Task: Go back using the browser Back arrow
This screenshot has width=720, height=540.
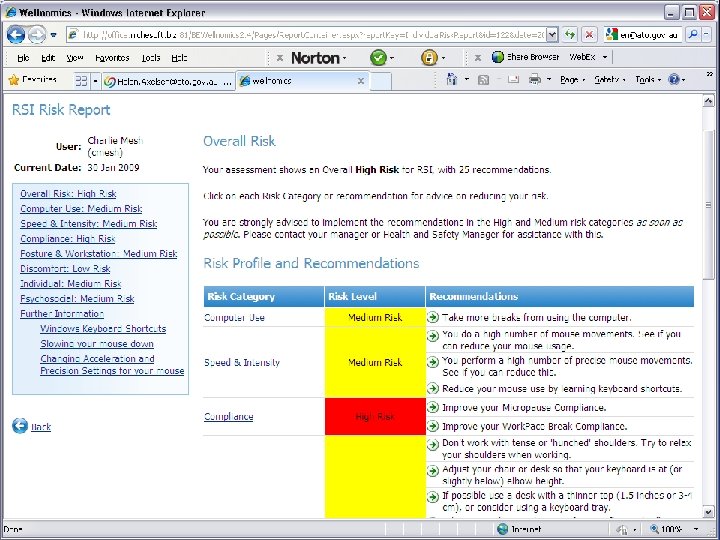Action: [16, 34]
